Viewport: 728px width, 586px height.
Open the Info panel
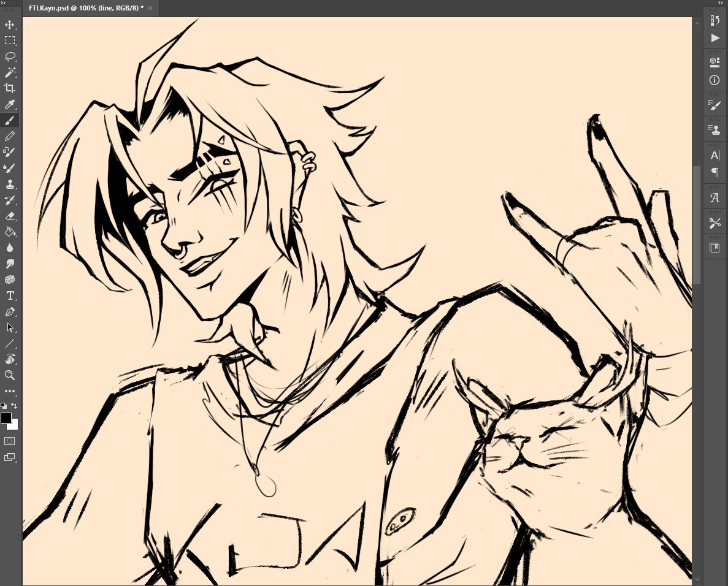pos(715,80)
